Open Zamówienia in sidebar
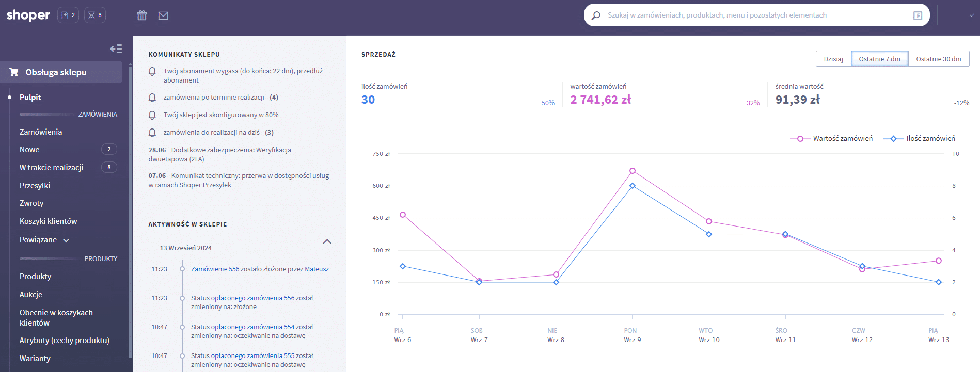 click(x=41, y=132)
